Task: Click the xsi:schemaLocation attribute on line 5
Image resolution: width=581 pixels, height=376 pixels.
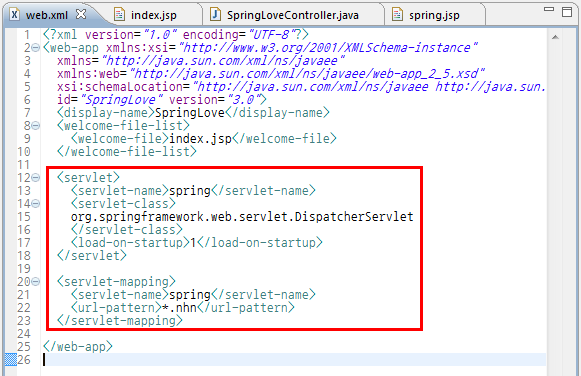Action: tap(301, 87)
